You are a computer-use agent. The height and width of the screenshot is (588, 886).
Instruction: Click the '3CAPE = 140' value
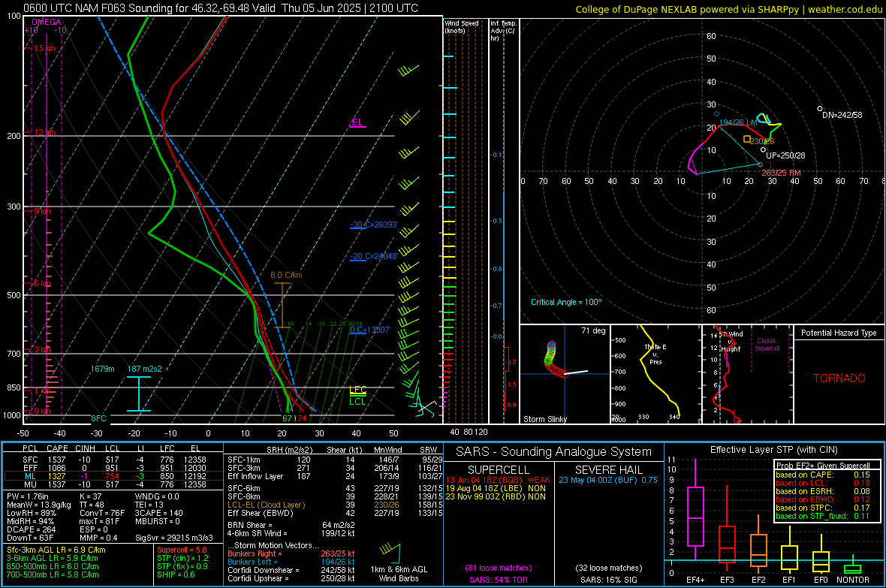158,514
